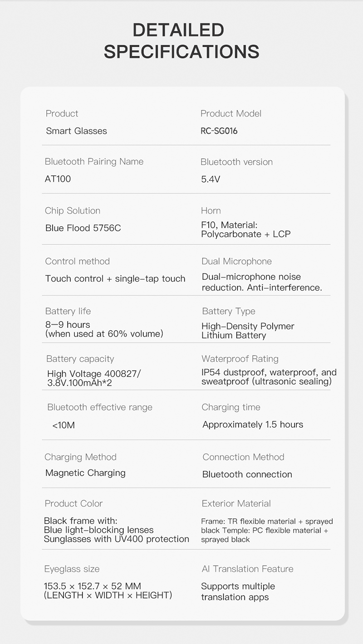The width and height of the screenshot is (363, 644).
Task: Click the 5.4V Bluetooth version value
Action: 211,179
